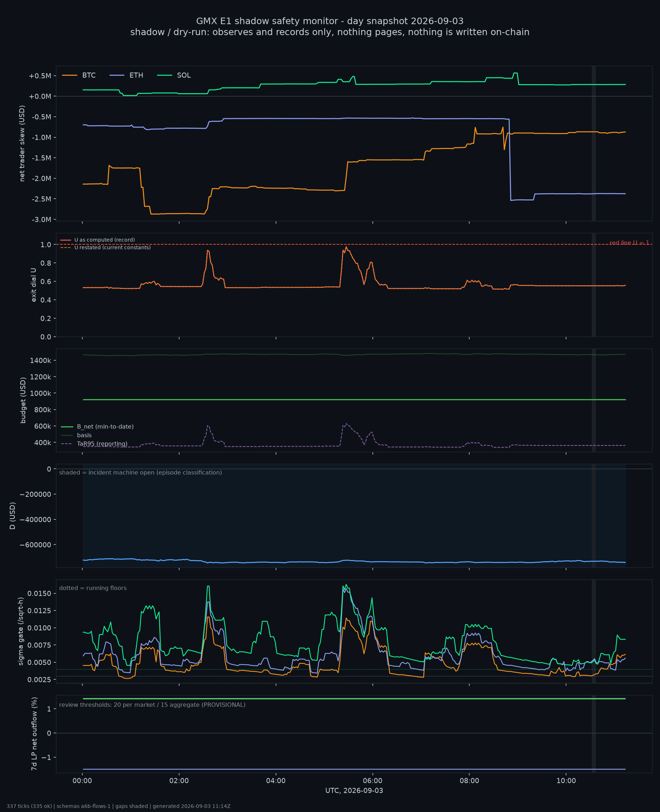Click the '0.0100' sigma gate tick label

39,628
